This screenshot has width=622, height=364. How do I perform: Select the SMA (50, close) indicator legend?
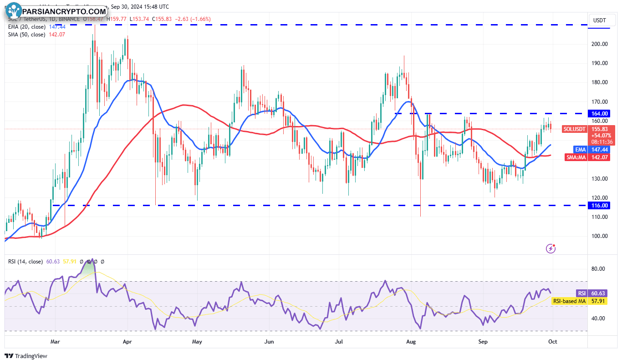27,34
